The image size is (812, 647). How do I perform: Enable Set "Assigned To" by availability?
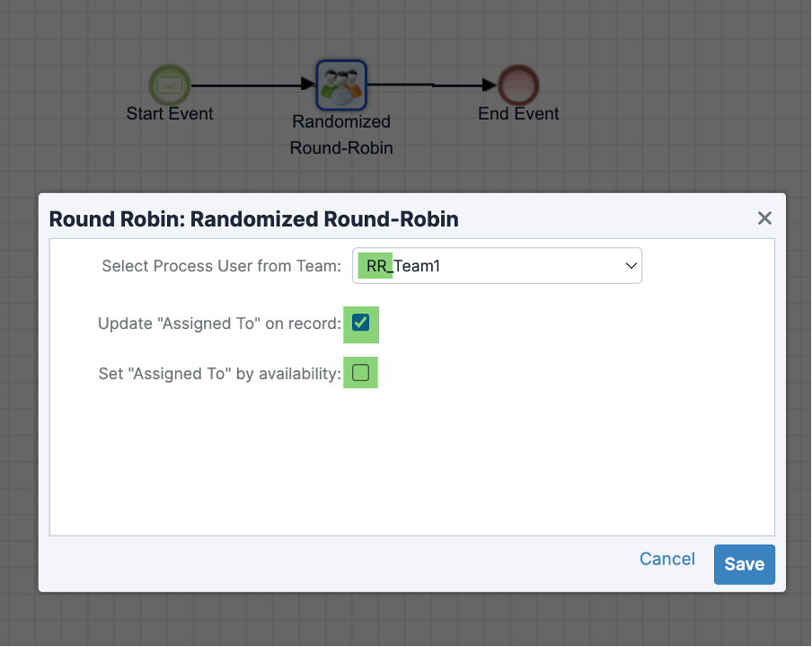[360, 372]
